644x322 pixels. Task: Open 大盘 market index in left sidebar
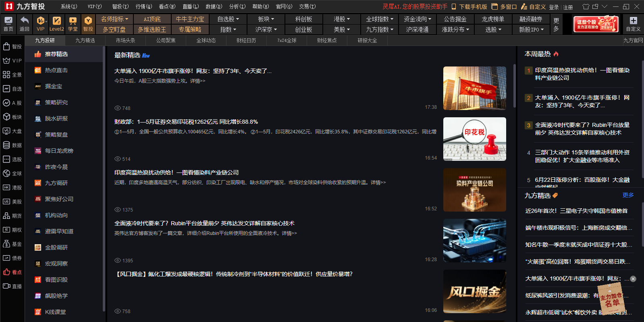(12, 131)
